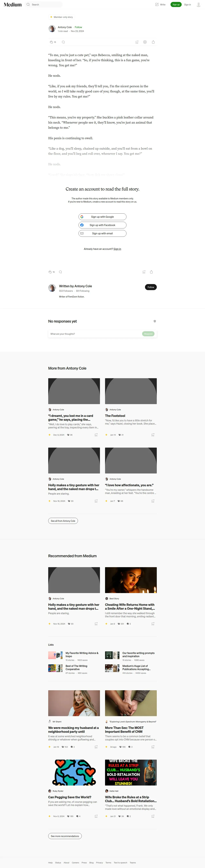Open The Footstool thumbnail image

tap(131, 391)
